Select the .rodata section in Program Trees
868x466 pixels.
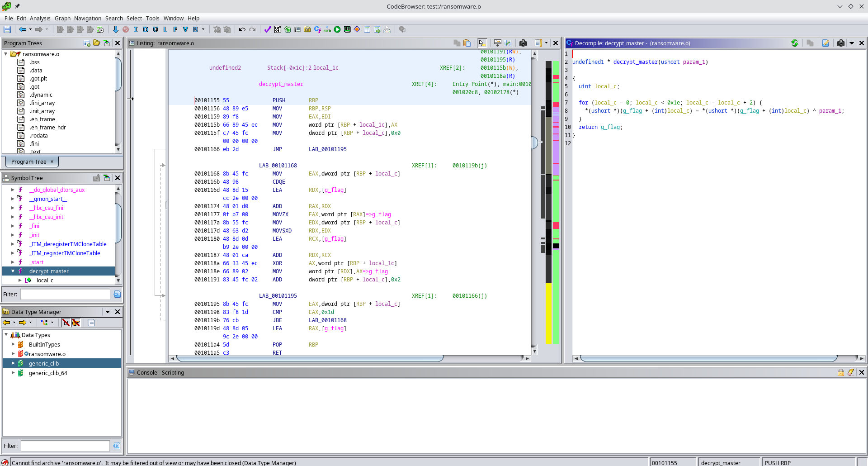[x=39, y=135]
